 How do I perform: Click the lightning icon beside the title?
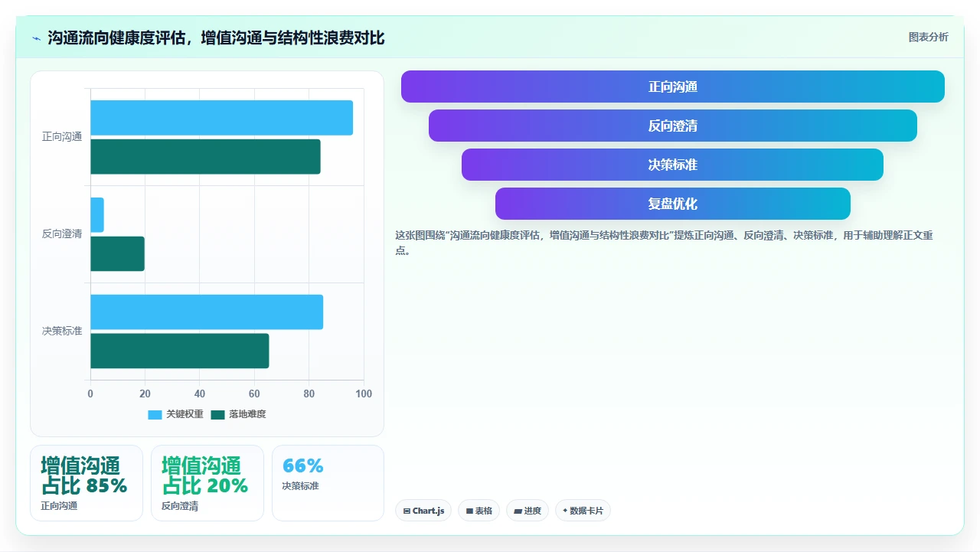point(37,38)
